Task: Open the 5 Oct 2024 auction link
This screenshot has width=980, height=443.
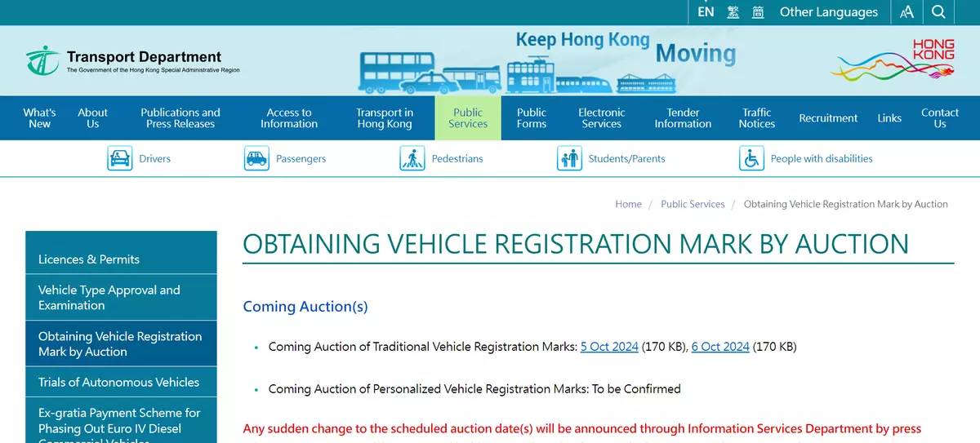Action: coord(609,346)
